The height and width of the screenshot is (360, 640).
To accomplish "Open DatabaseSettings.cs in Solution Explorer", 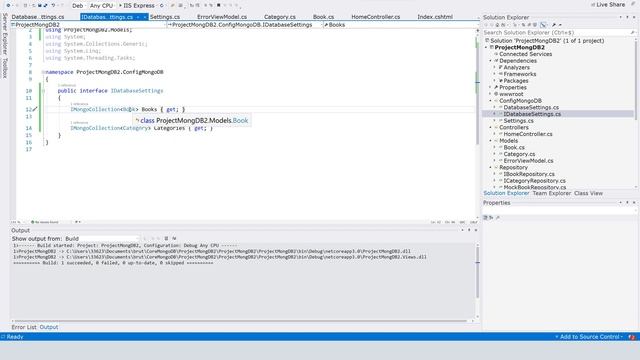I will (531, 107).
